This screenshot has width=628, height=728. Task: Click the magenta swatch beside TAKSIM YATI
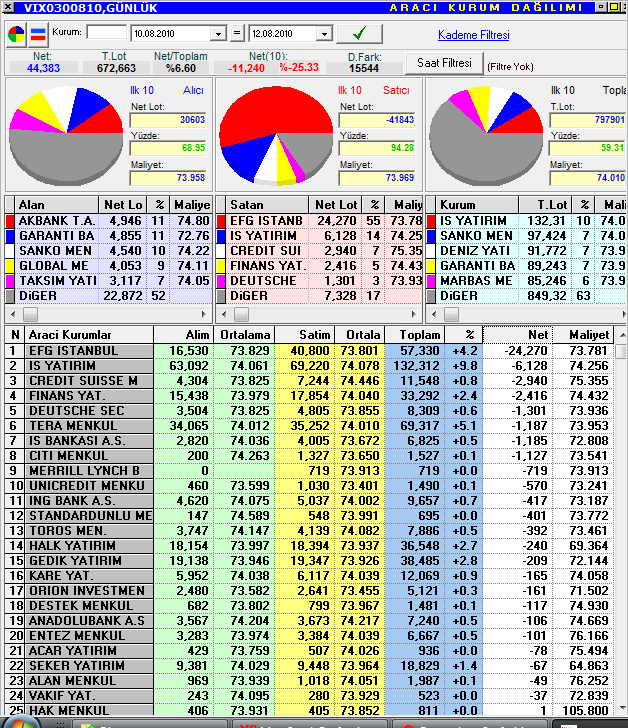pos(10,281)
